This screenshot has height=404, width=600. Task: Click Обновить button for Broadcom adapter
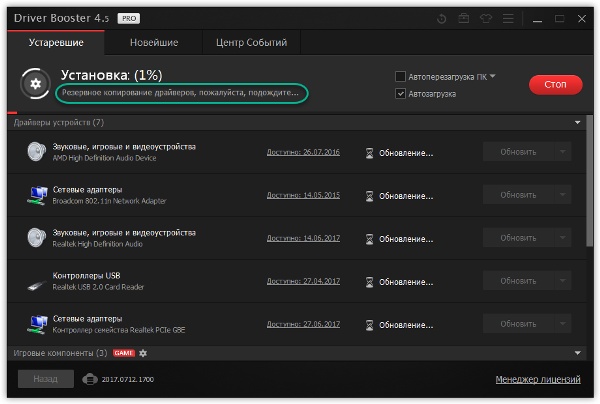coord(518,195)
